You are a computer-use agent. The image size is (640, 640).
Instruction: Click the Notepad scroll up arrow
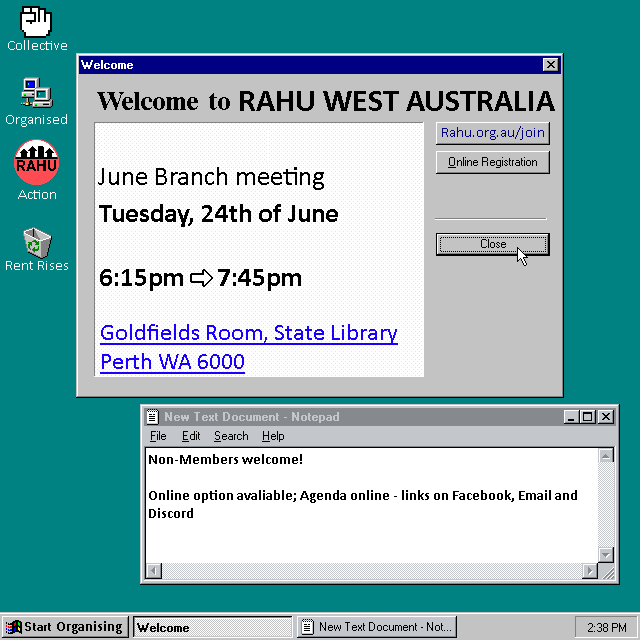[606, 456]
